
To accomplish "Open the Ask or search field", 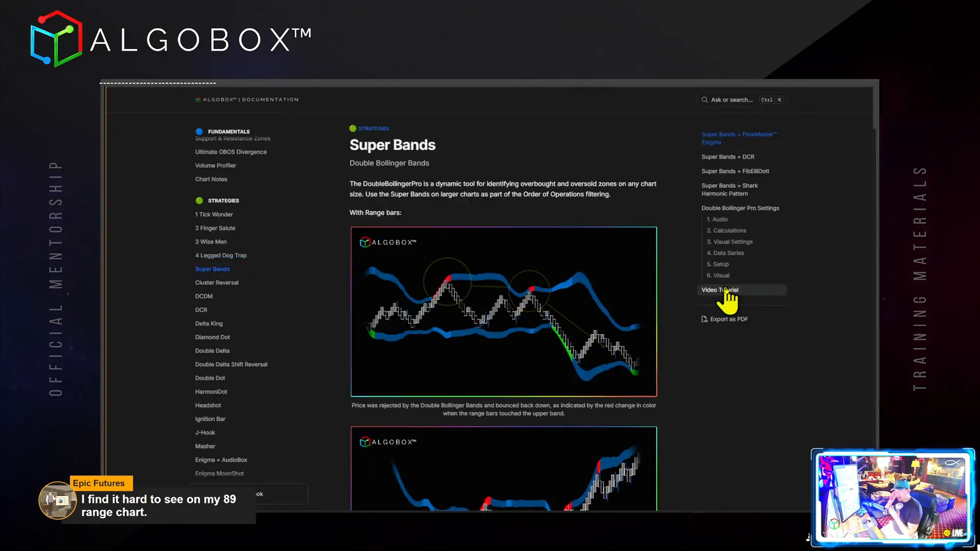I will 742,100.
